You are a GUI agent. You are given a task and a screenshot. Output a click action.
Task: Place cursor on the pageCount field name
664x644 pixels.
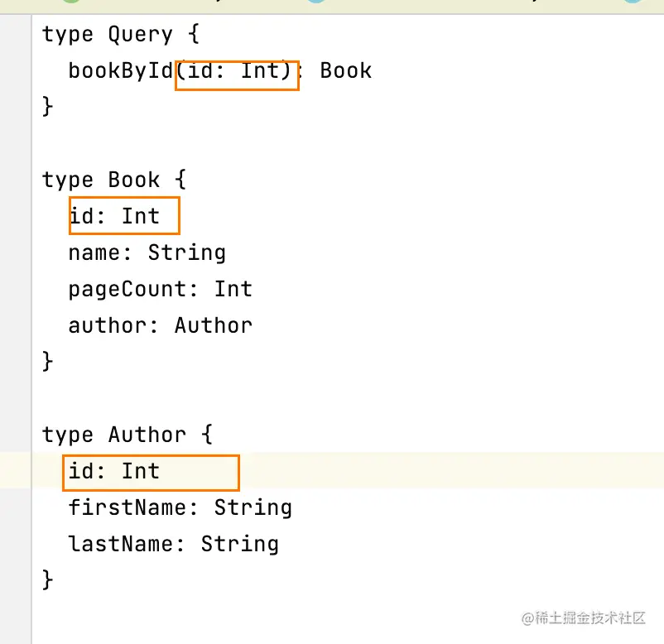[127, 290]
